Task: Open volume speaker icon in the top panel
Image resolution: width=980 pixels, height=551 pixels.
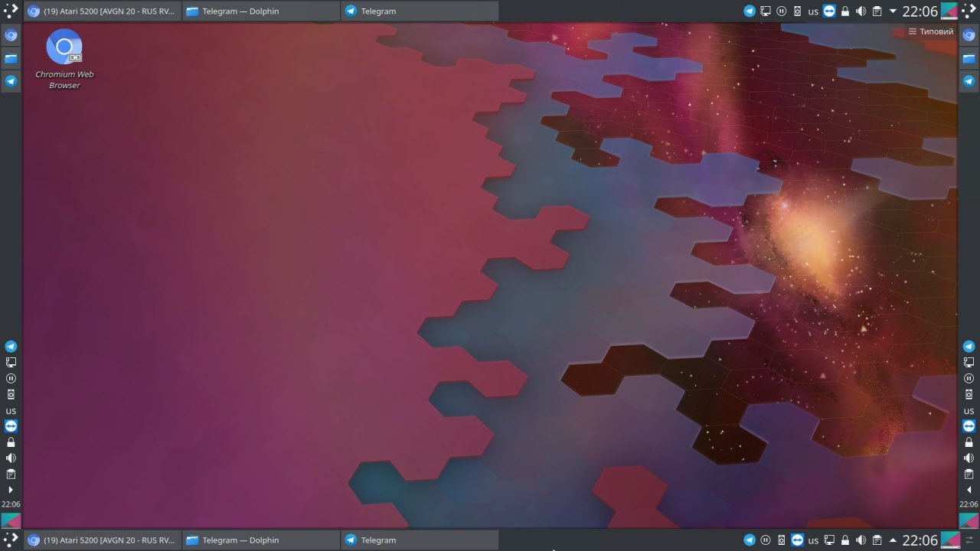Action: [x=861, y=11]
